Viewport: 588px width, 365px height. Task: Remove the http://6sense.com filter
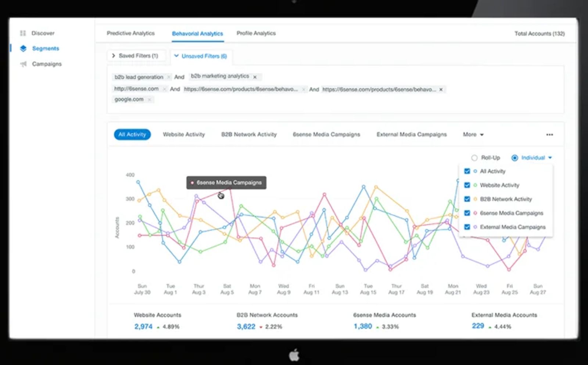click(x=164, y=89)
